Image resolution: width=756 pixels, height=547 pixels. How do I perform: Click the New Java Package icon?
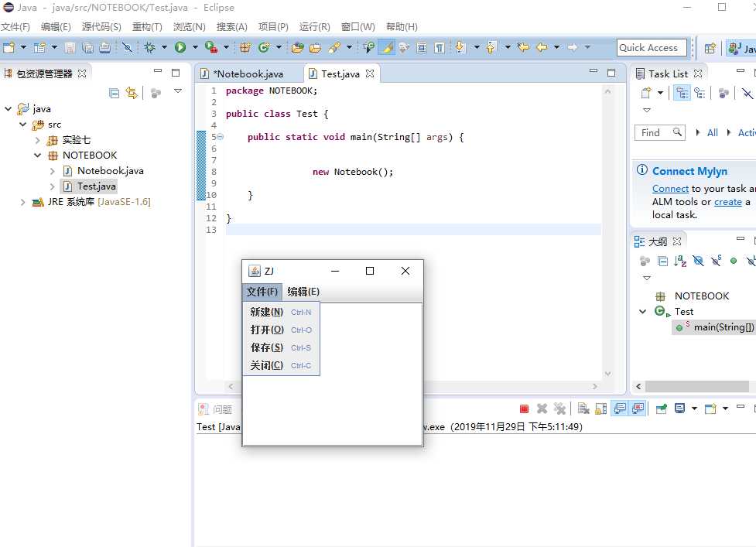tap(245, 47)
